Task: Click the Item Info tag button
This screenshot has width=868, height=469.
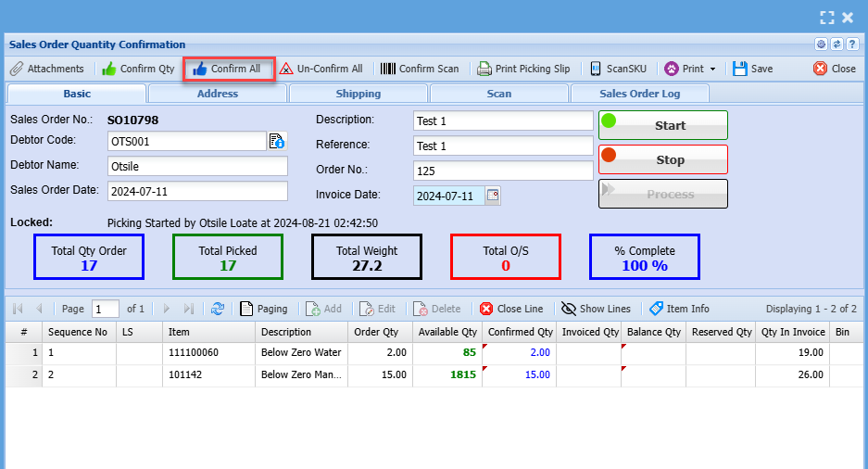Action: 679,309
